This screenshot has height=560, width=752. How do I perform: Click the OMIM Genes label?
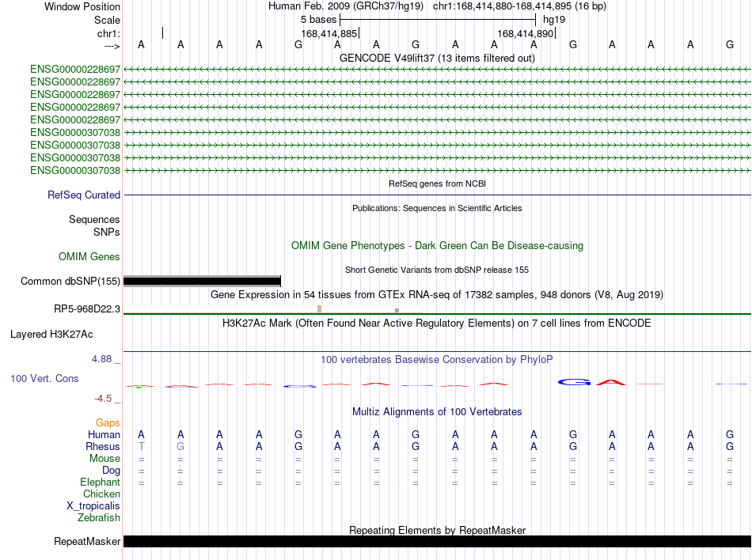pos(89,257)
